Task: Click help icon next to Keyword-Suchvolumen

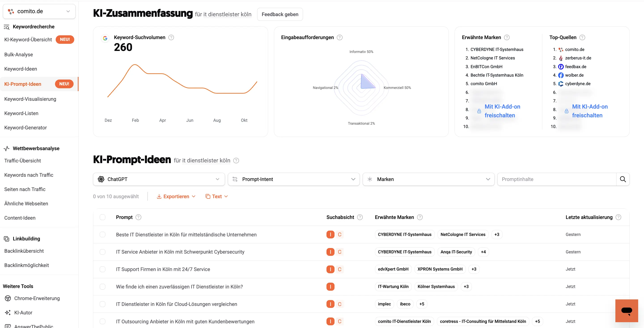Action: click(x=171, y=38)
